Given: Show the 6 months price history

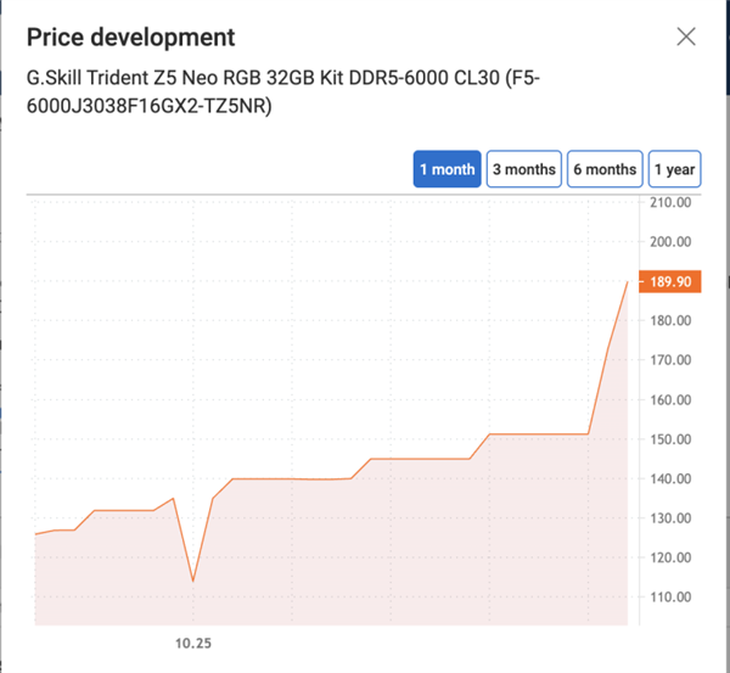Looking at the screenshot, I should (604, 169).
